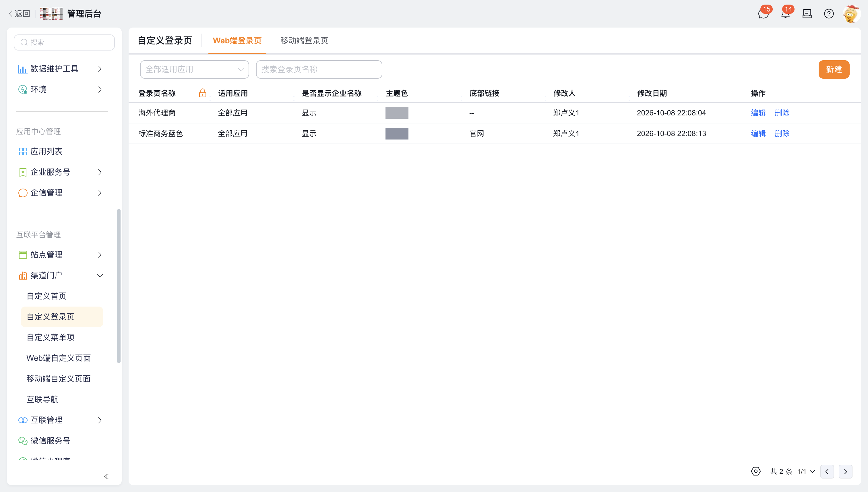Click the orange 新建 button
This screenshot has height=492, width=868.
pyautogui.click(x=834, y=69)
